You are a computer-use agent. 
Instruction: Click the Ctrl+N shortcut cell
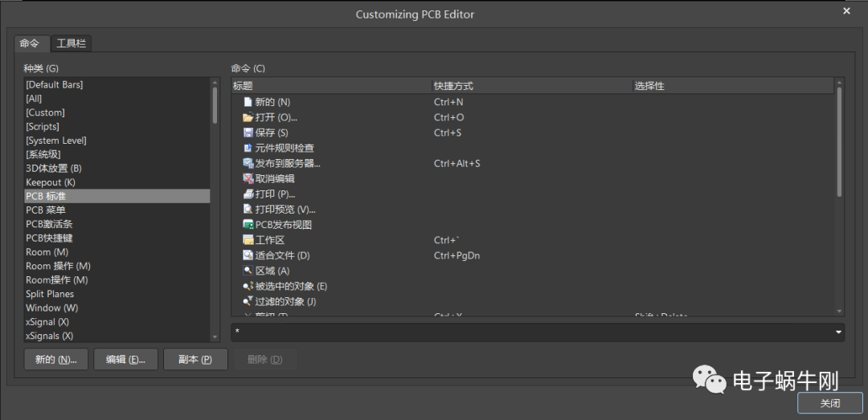448,102
